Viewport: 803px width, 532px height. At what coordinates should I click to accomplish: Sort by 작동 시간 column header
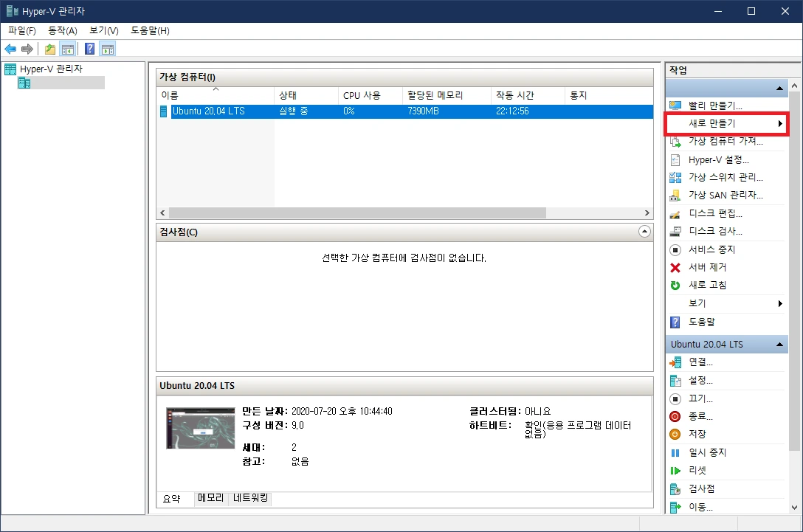(528, 96)
